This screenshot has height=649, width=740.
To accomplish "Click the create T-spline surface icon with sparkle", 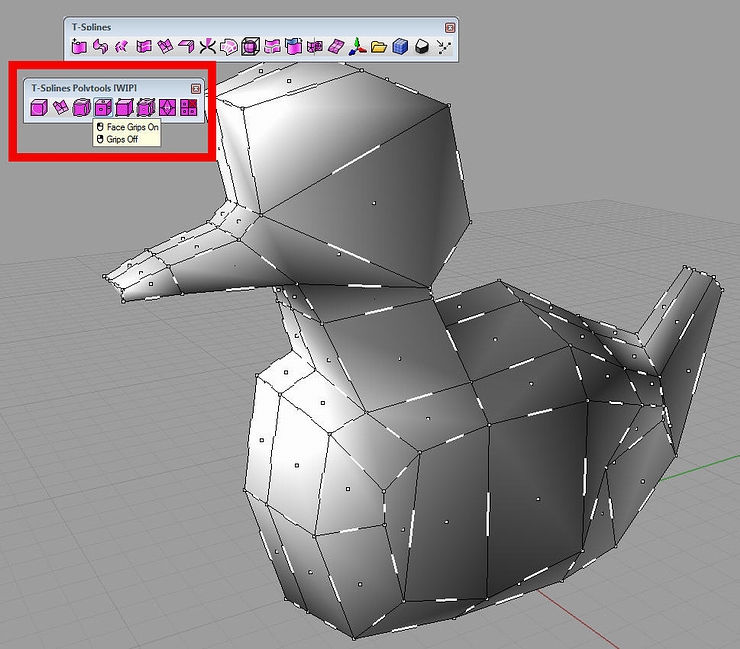I will click(79, 47).
